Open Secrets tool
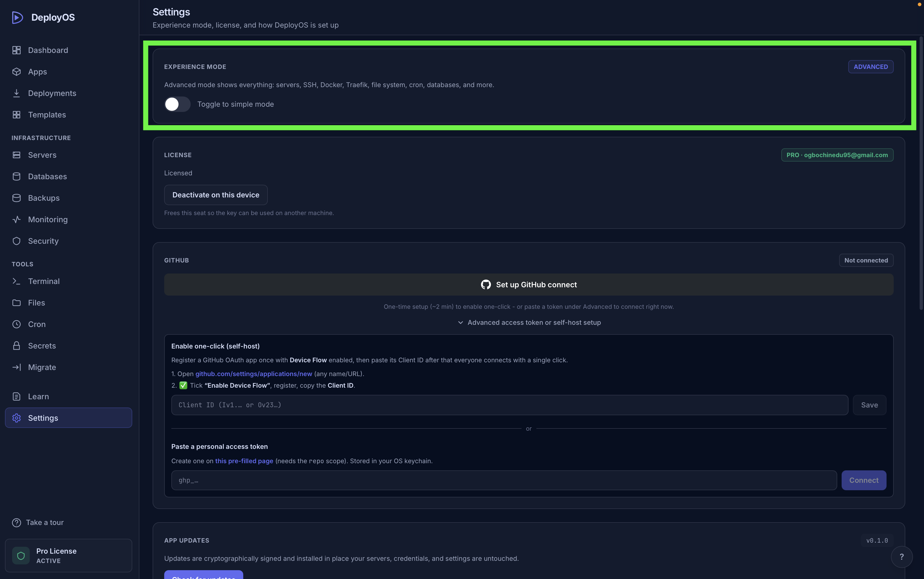 click(x=69, y=345)
